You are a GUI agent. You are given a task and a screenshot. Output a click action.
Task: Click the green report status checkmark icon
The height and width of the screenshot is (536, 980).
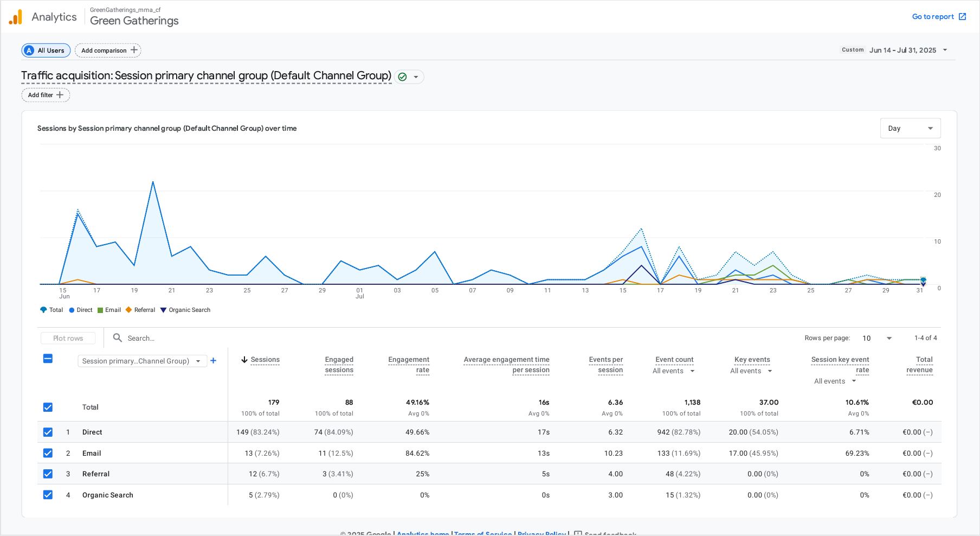coord(402,77)
